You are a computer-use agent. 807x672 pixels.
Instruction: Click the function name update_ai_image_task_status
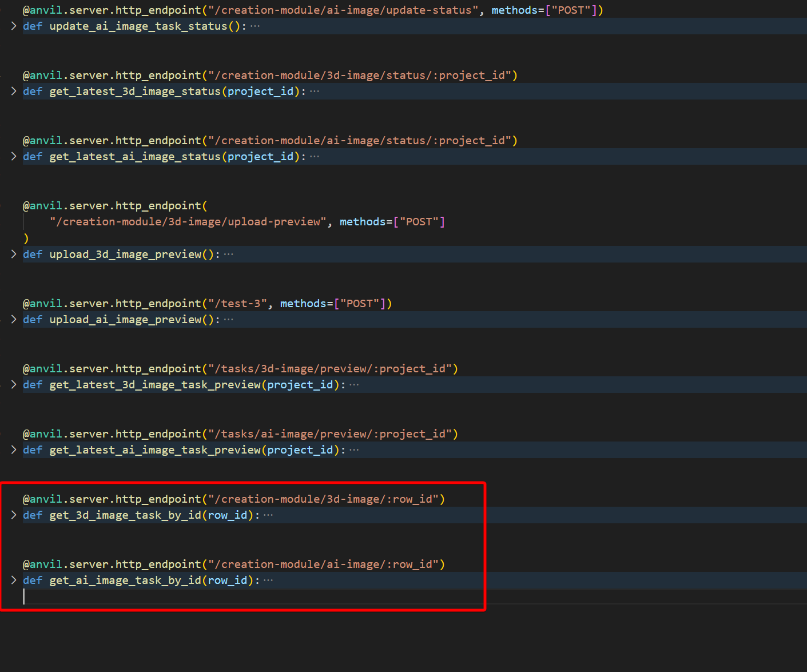(138, 26)
